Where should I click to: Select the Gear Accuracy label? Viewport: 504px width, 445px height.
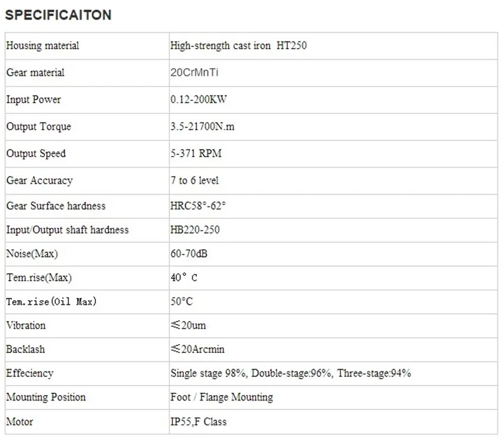(39, 180)
